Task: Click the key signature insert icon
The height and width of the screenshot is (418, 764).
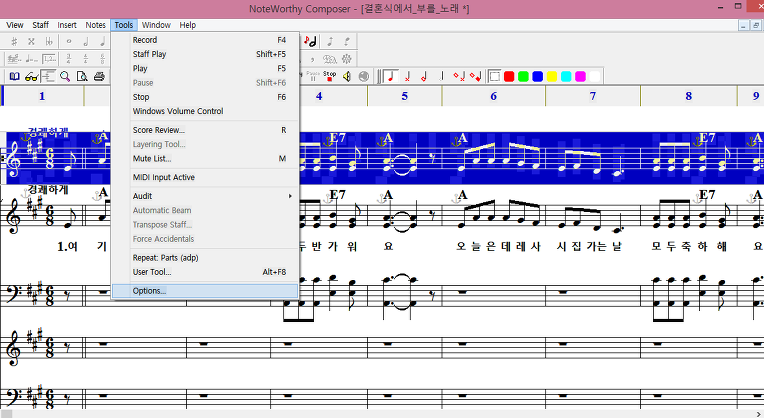Action: click(14, 59)
